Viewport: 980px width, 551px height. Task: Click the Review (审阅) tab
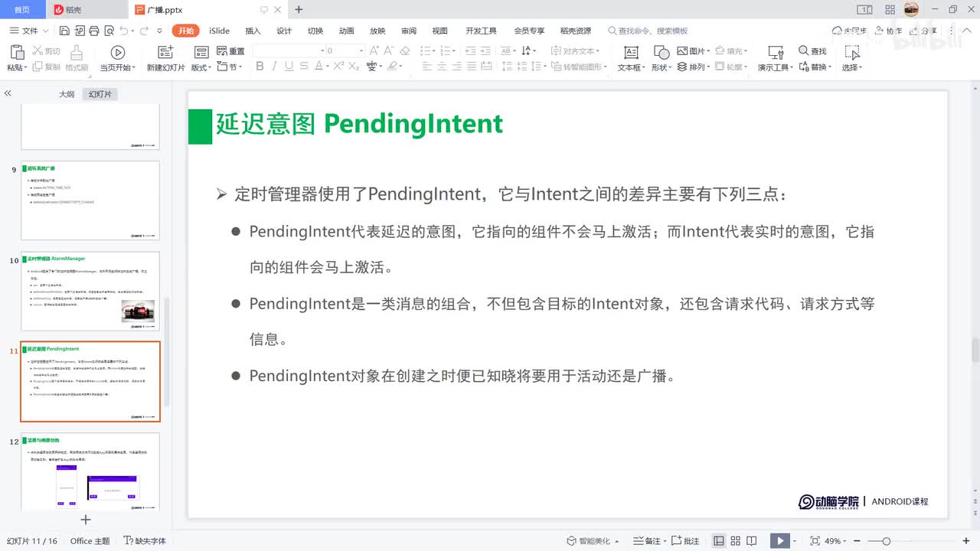409,31
